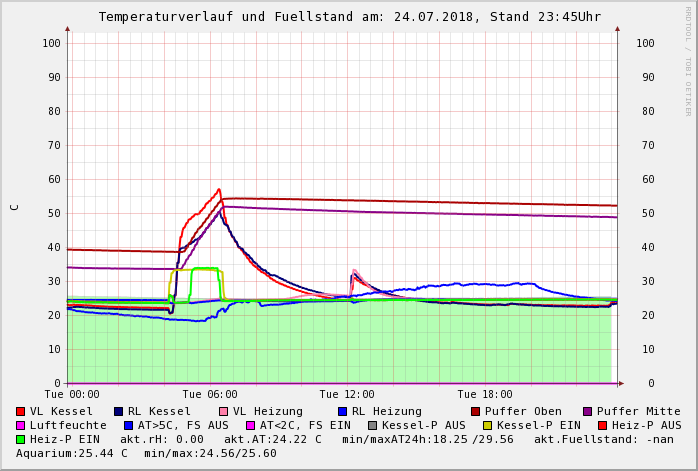
Task: Click the purple Puffer Mitte legend swatch
Action: point(588,411)
